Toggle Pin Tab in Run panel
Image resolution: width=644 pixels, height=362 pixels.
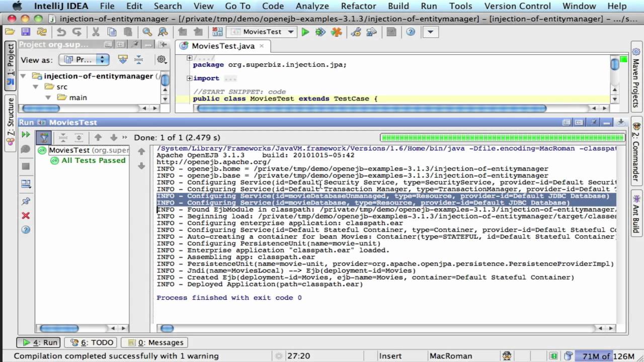click(x=26, y=201)
